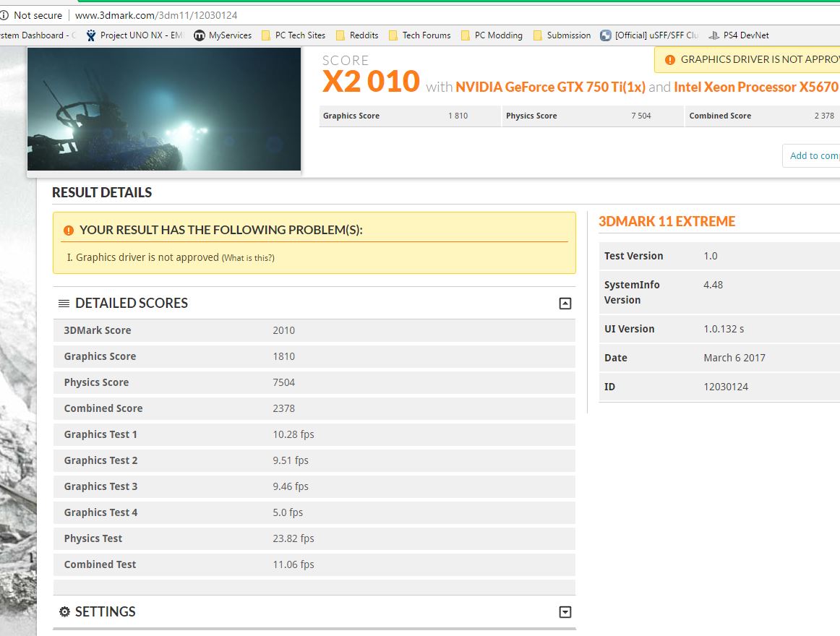This screenshot has height=636, width=840.
Task: Open the PC Modding bookmark folder
Action: coord(492,35)
